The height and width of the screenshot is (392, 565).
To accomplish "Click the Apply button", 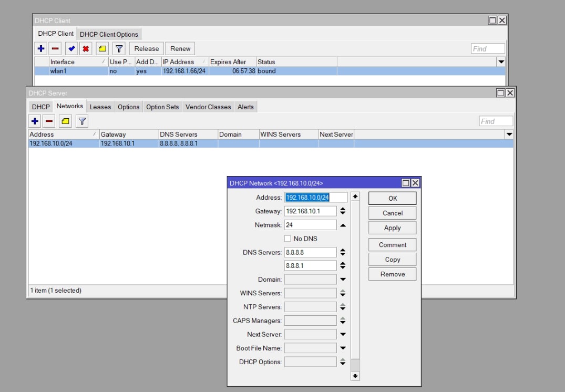I will 393,228.
